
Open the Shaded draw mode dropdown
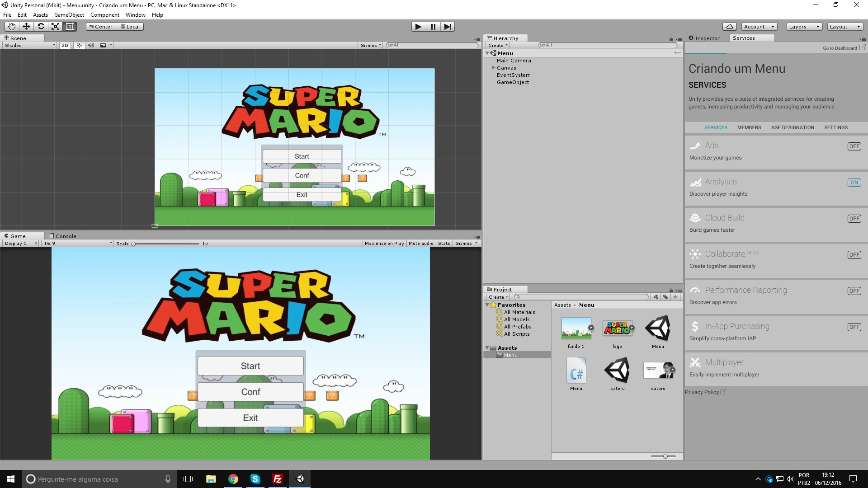(x=30, y=45)
